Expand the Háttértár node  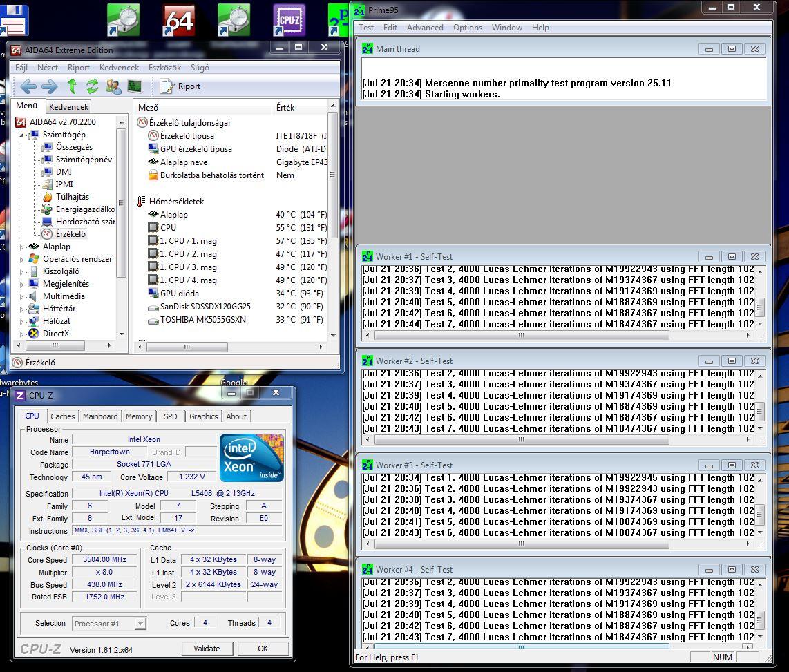21,309
